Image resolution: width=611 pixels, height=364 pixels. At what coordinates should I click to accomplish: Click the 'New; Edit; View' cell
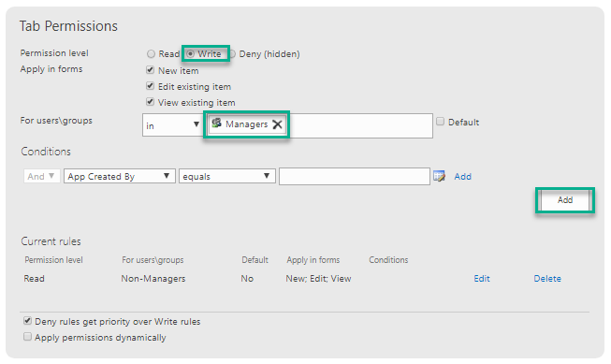[318, 279]
